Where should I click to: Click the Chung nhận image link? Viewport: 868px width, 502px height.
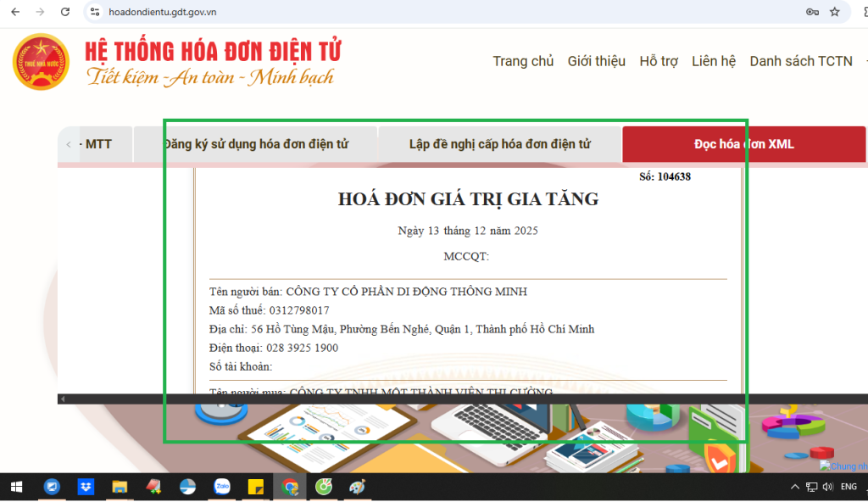coord(843,466)
